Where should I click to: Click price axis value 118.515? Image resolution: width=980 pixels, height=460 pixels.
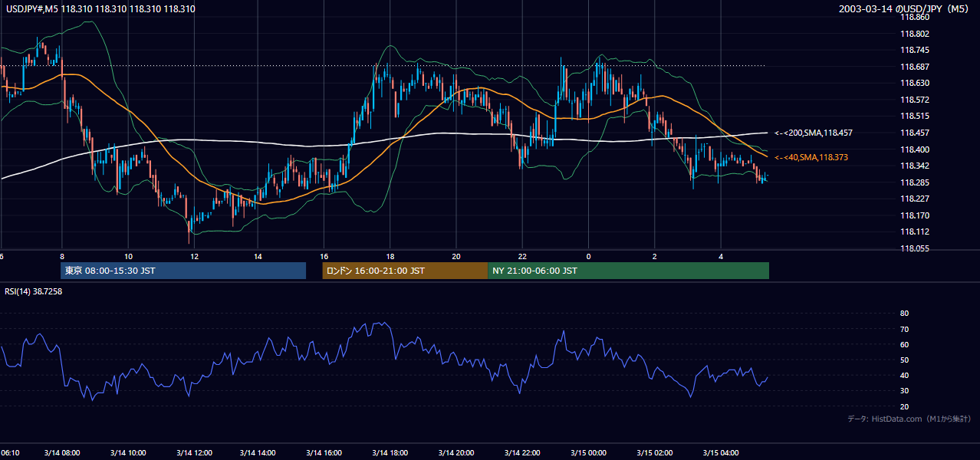[913, 117]
